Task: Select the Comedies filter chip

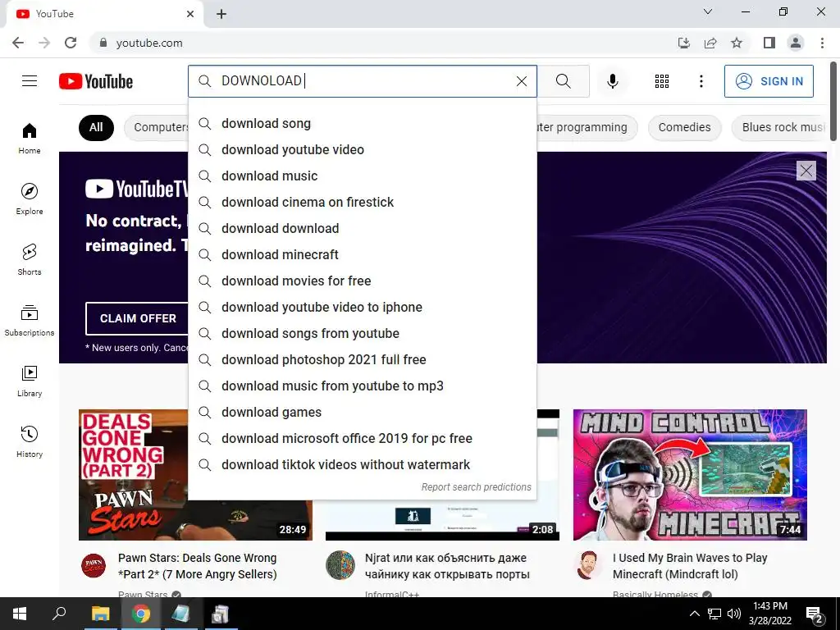Action: [x=684, y=127]
